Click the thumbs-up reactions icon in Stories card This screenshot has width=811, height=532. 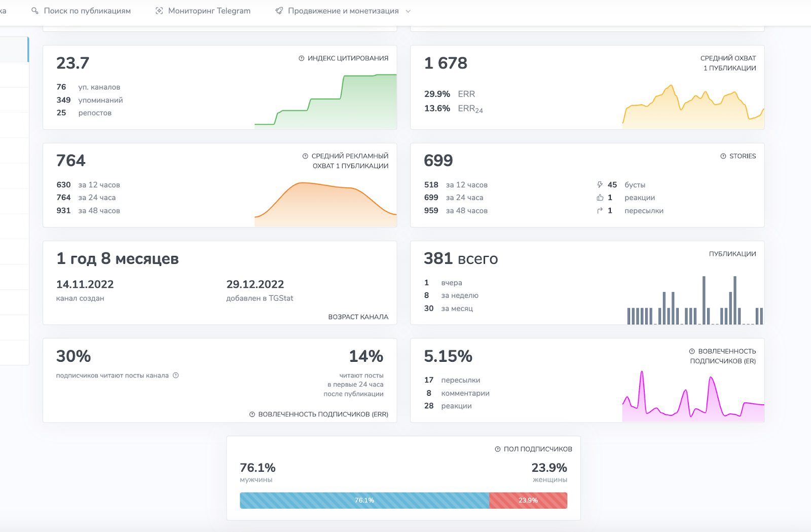click(x=600, y=198)
